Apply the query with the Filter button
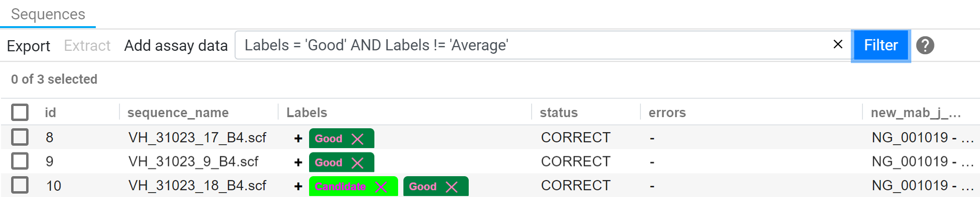The width and height of the screenshot is (980, 197). coord(881,45)
